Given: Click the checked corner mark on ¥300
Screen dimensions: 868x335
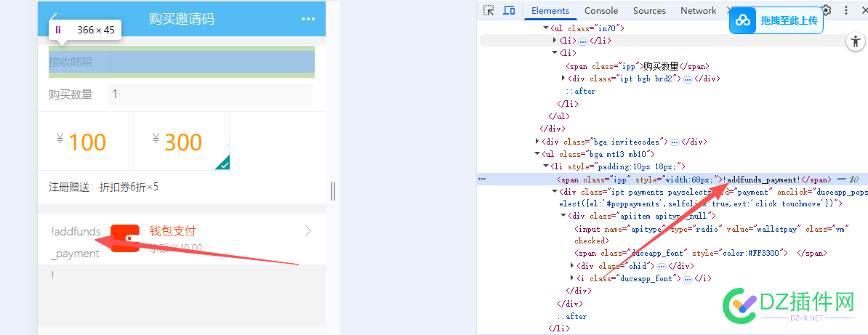Looking at the screenshot, I should point(223,164).
